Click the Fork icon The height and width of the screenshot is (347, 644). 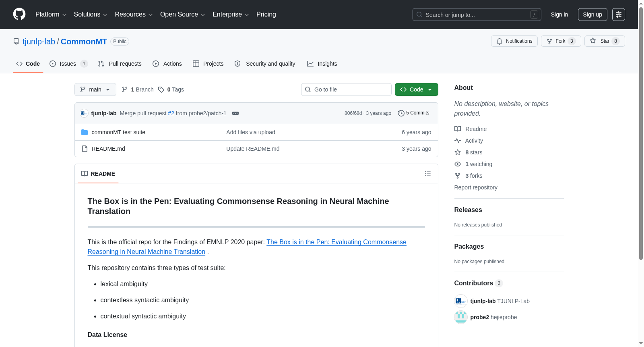click(549, 41)
